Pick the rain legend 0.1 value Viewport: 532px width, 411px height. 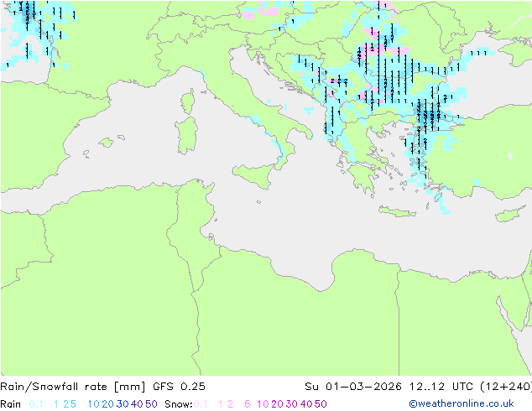click(36, 404)
